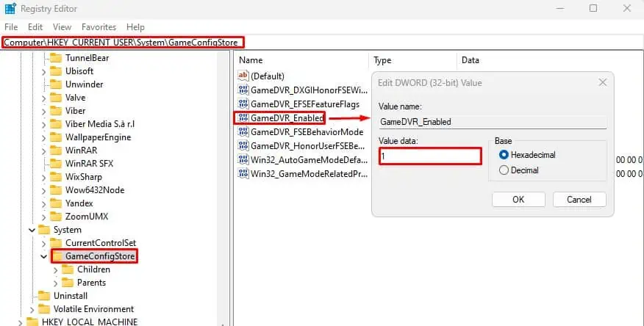Select the GameDVR_FSEBehaviorMode value icon
Image resolution: width=644 pixels, height=326 pixels.
click(x=243, y=132)
